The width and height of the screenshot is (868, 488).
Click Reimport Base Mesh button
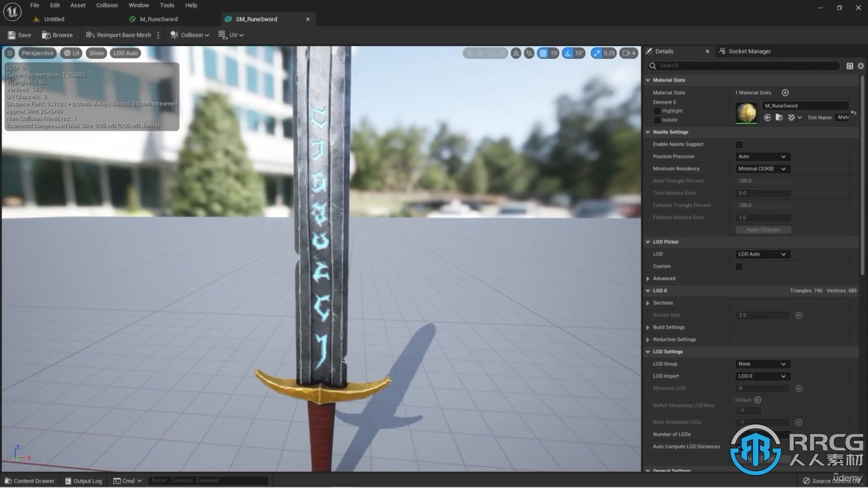[119, 35]
